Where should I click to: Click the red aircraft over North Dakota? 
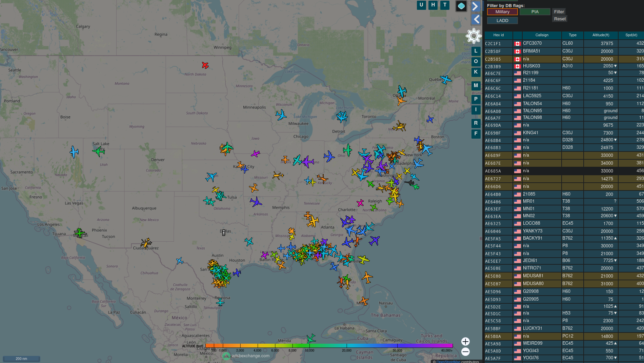click(205, 65)
